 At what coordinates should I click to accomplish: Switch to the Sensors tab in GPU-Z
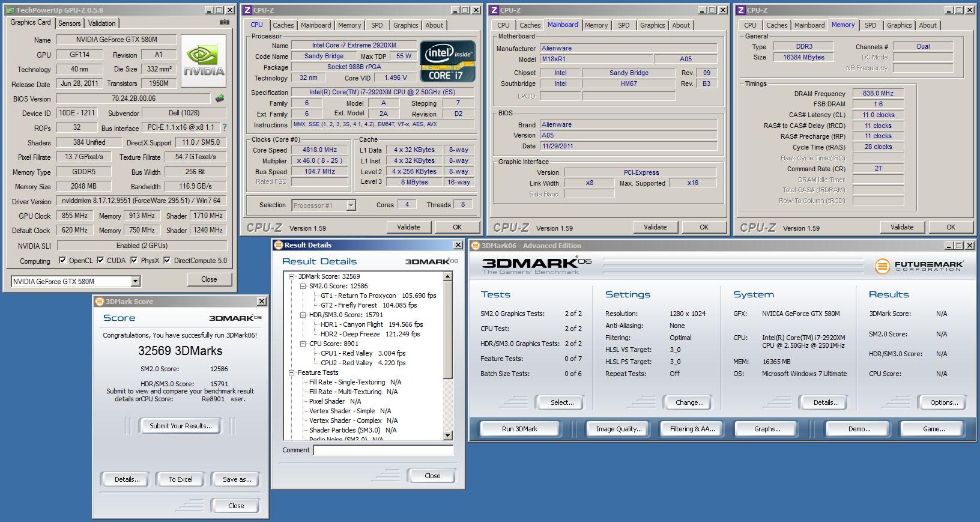69,23
